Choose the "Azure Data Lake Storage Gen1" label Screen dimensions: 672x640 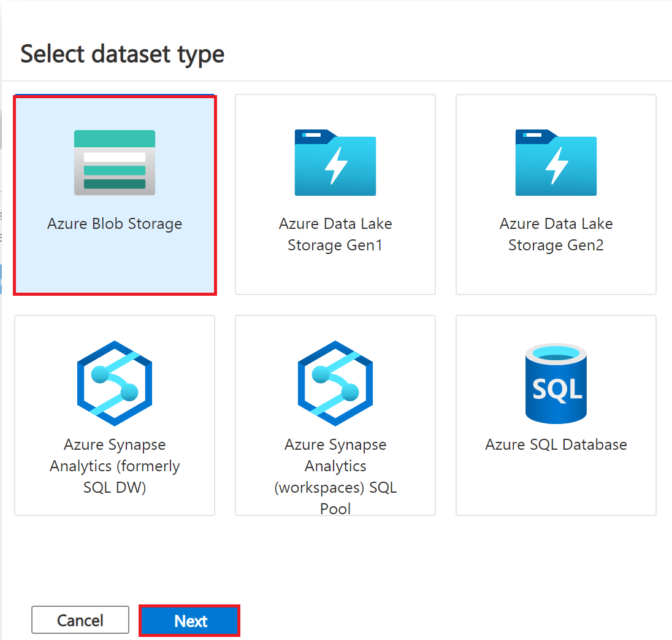click(335, 234)
